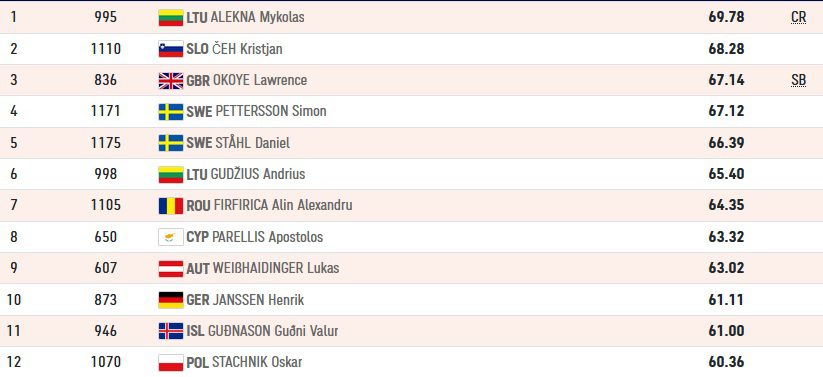
Task: Click the Austria flag for WEIßHAIDINGER Lukas
Action: click(x=171, y=268)
